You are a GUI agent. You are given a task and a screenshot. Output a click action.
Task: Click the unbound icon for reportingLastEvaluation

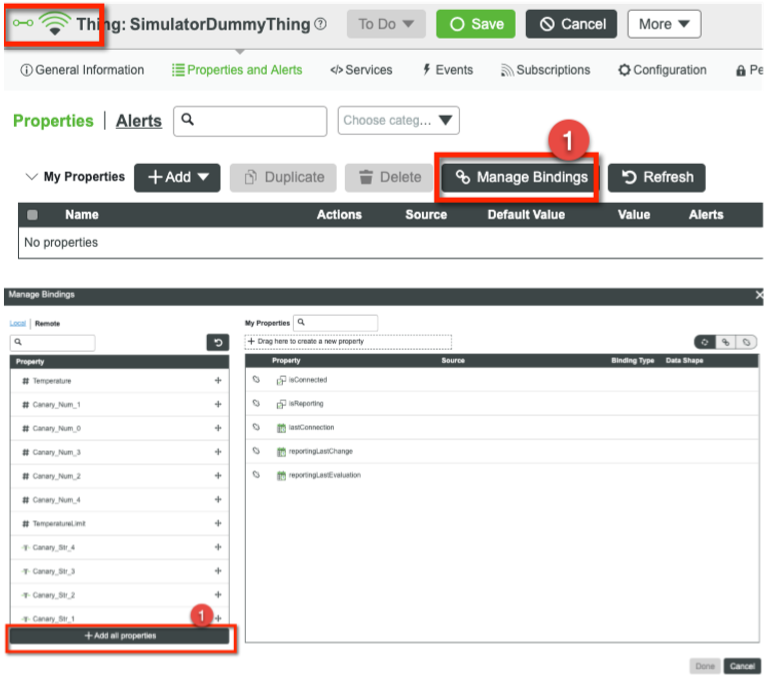tap(256, 475)
